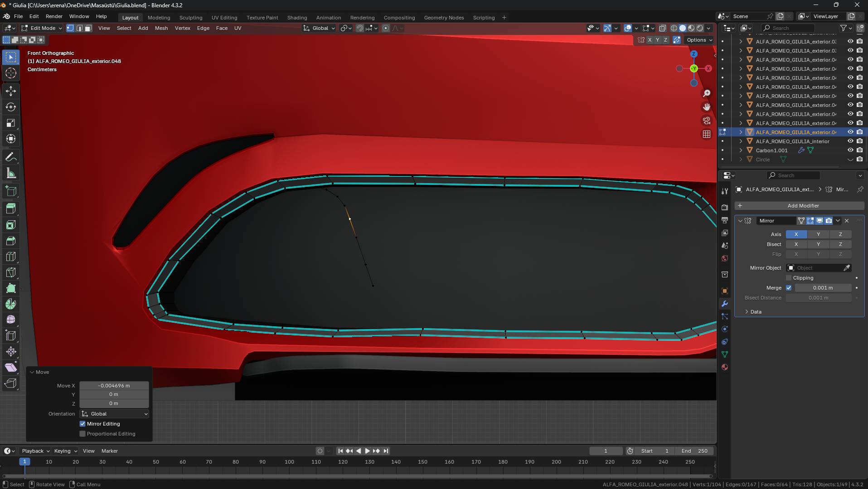Click the Zoom viewport gizmo icon
Screen dimensions: 868x489
click(x=707, y=93)
